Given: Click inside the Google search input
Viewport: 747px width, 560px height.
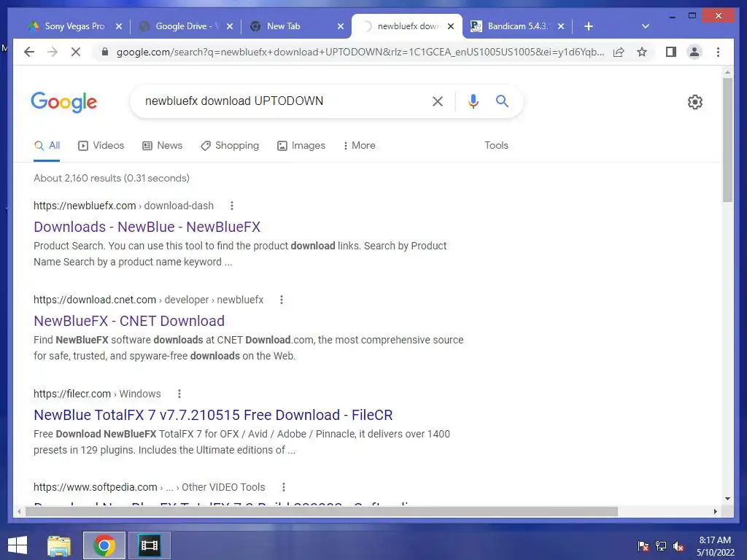Looking at the screenshot, I should click(281, 101).
